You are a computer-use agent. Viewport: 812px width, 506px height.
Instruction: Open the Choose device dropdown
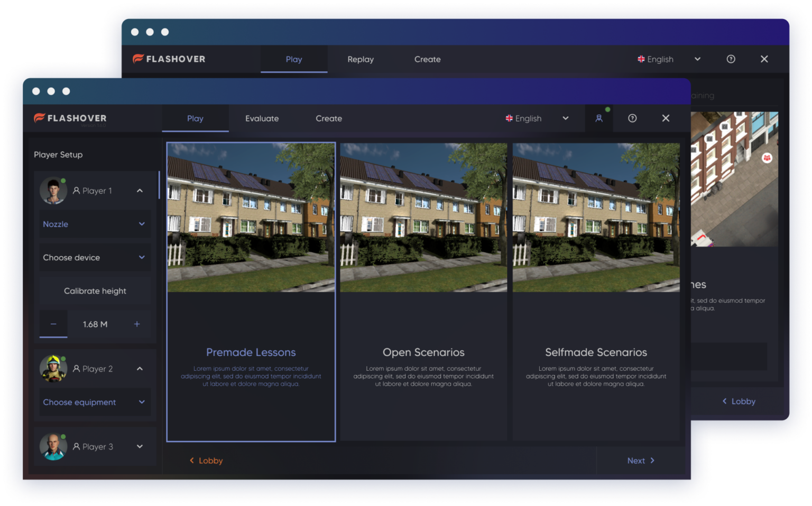point(95,257)
